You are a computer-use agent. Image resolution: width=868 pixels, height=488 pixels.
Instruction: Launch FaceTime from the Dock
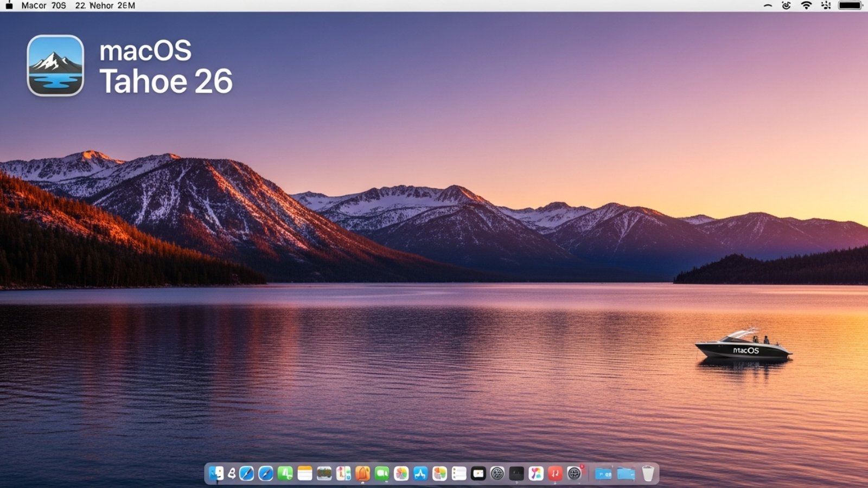382,473
